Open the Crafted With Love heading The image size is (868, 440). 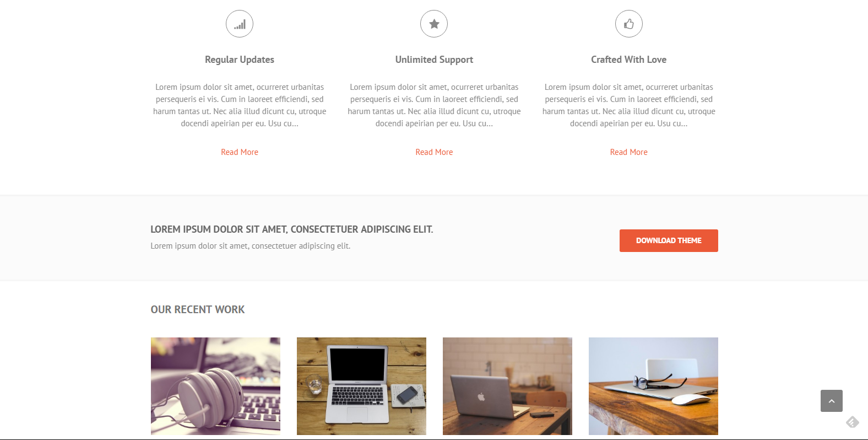[x=629, y=60]
